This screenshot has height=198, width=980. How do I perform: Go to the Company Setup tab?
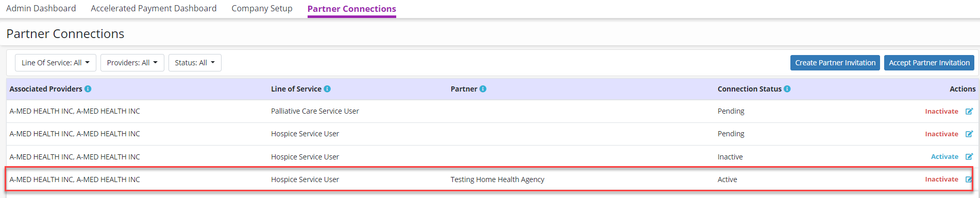point(262,8)
